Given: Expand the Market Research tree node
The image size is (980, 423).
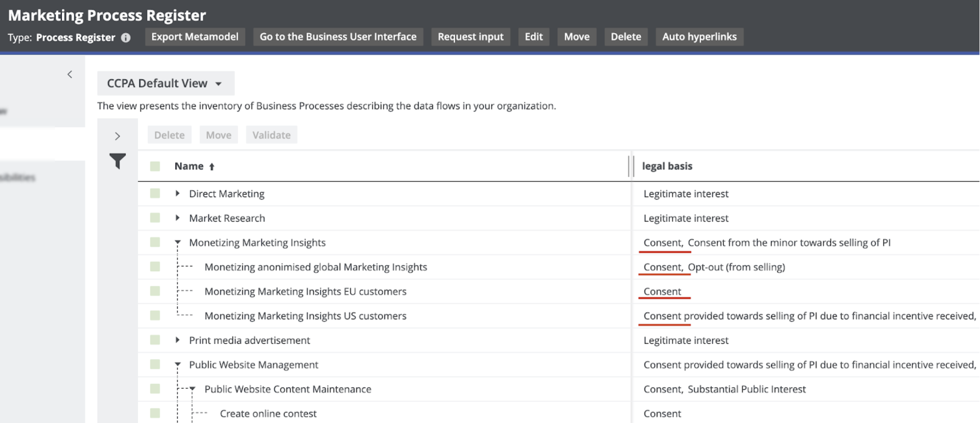Looking at the screenshot, I should click(x=177, y=218).
